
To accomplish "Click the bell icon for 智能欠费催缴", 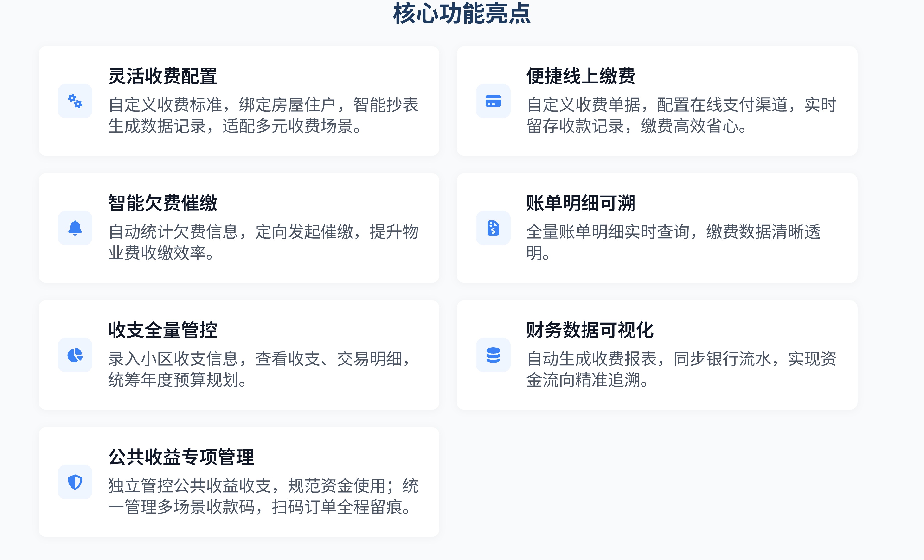I will tap(75, 228).
